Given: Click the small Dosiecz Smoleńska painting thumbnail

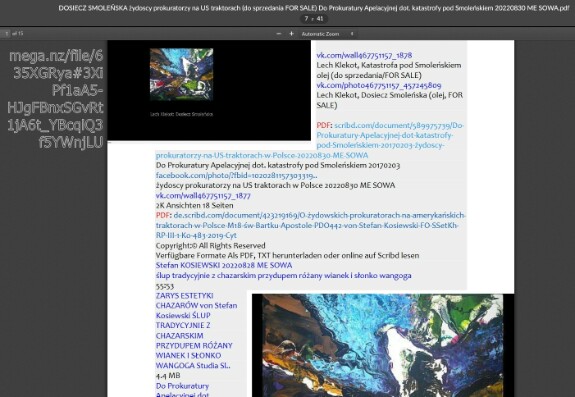Looking at the screenshot, I should coord(182,74).
